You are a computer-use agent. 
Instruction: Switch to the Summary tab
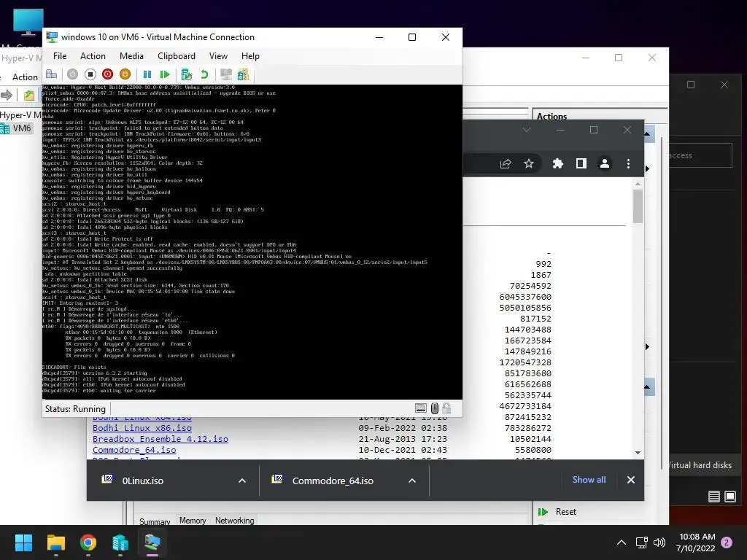155,522
